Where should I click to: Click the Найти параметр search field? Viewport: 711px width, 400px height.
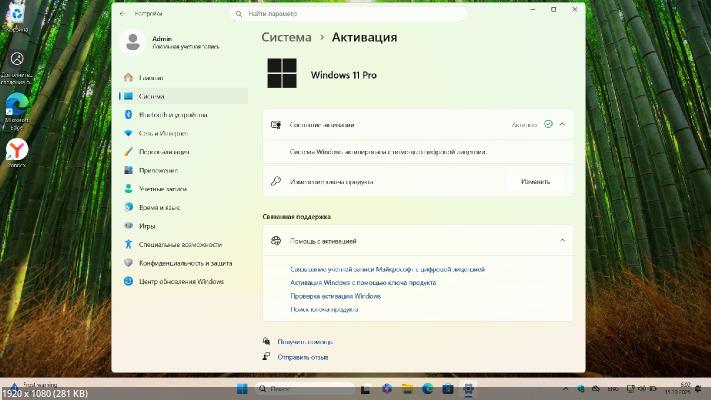[x=348, y=14]
